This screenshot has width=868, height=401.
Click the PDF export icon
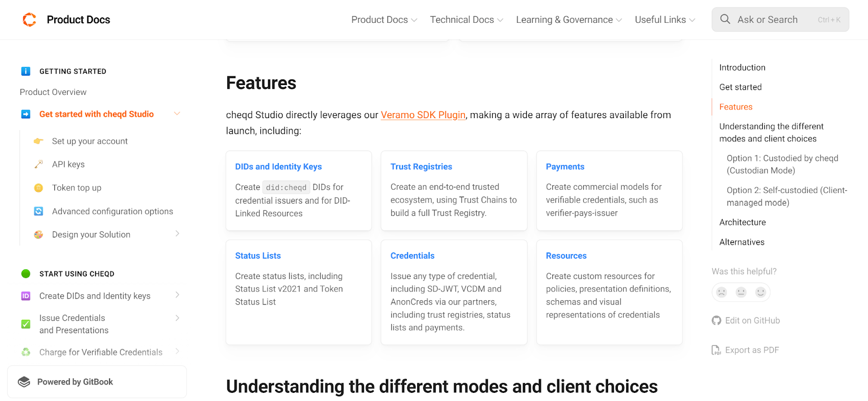click(717, 350)
